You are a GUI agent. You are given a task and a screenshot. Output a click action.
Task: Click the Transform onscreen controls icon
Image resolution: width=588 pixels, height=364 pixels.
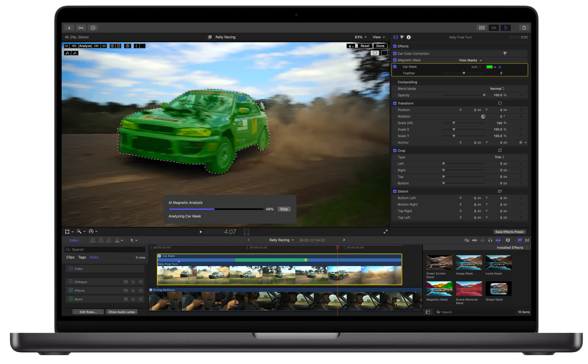500,103
